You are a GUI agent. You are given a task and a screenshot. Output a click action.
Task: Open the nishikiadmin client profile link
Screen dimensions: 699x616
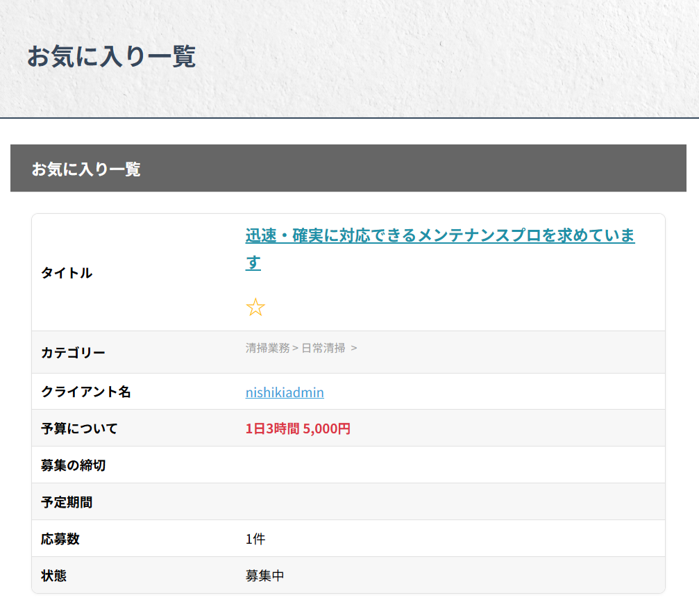pos(285,392)
